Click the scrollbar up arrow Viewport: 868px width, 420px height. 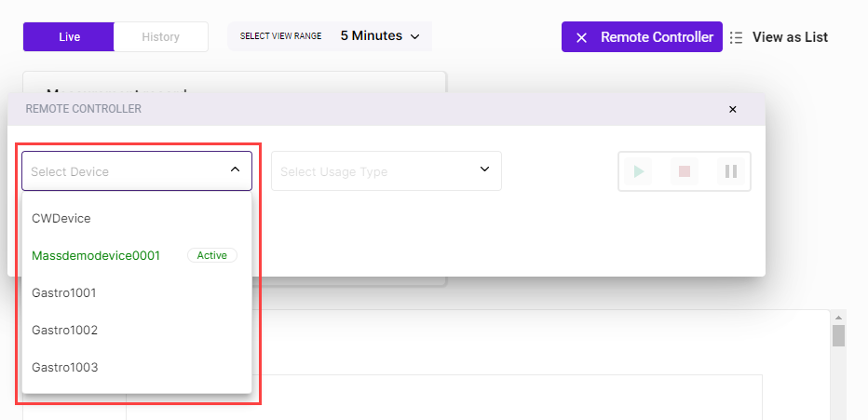[x=838, y=317]
